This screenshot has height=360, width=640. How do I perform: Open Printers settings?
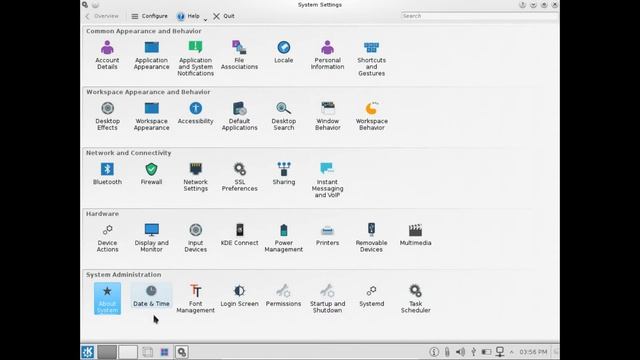pyautogui.click(x=327, y=234)
